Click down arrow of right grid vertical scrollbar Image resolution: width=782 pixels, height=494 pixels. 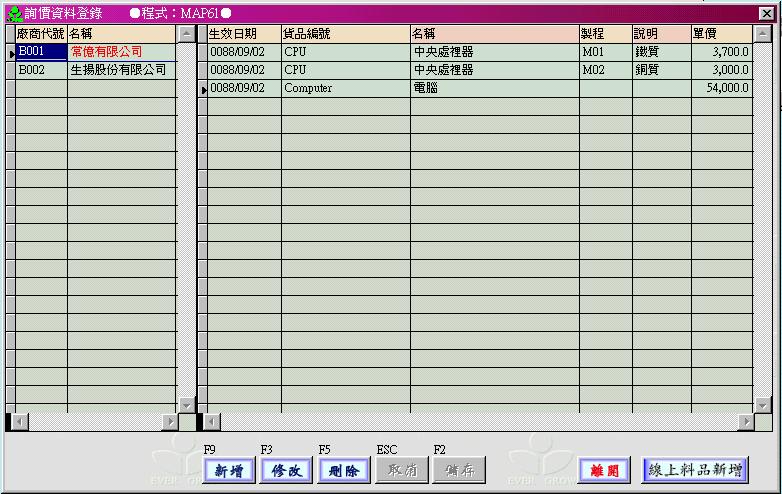click(763, 405)
